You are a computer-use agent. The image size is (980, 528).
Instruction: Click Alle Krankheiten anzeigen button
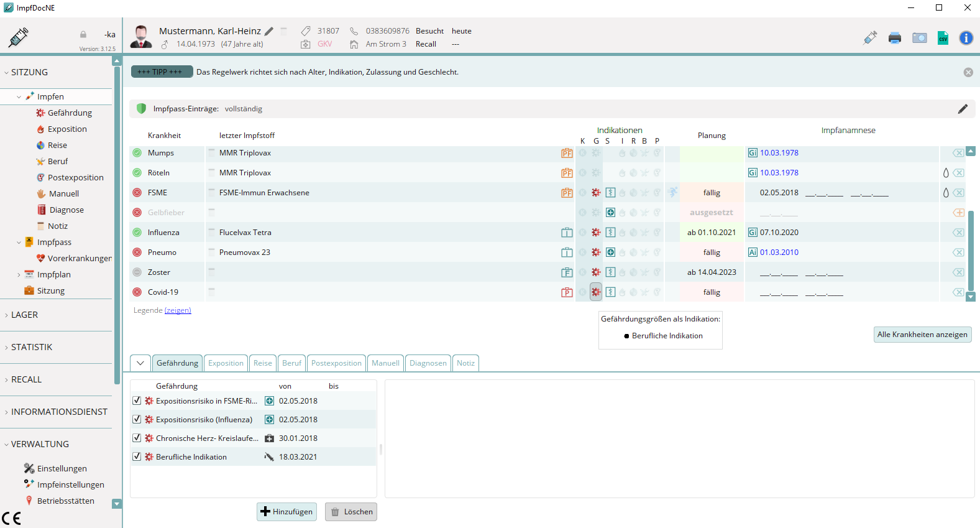click(x=922, y=335)
